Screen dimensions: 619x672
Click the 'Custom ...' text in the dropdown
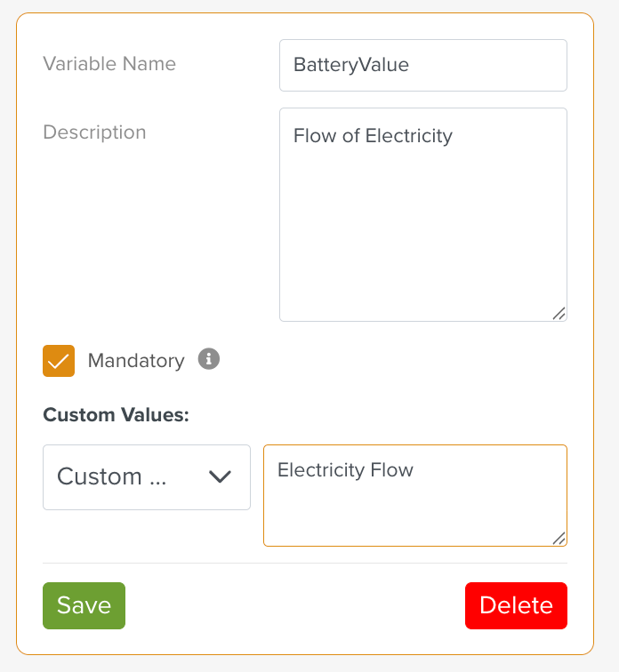(112, 477)
